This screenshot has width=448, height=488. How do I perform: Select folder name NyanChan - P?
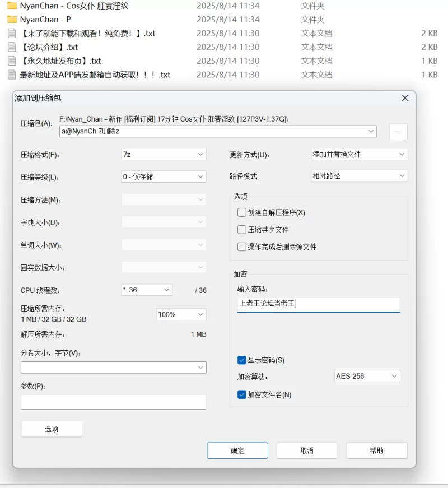45,20
